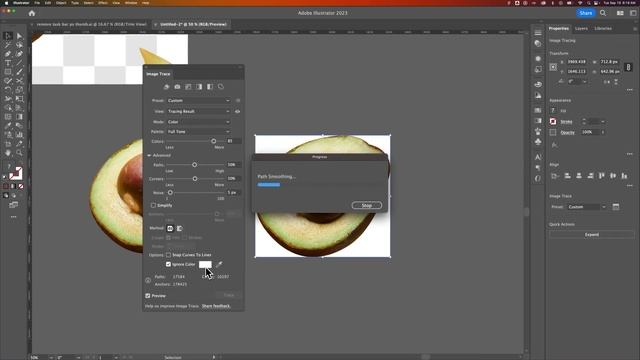Open the View dropdown showing Tracing Result
Image resolution: width=640 pixels, height=360 pixels.
pyautogui.click(x=198, y=111)
